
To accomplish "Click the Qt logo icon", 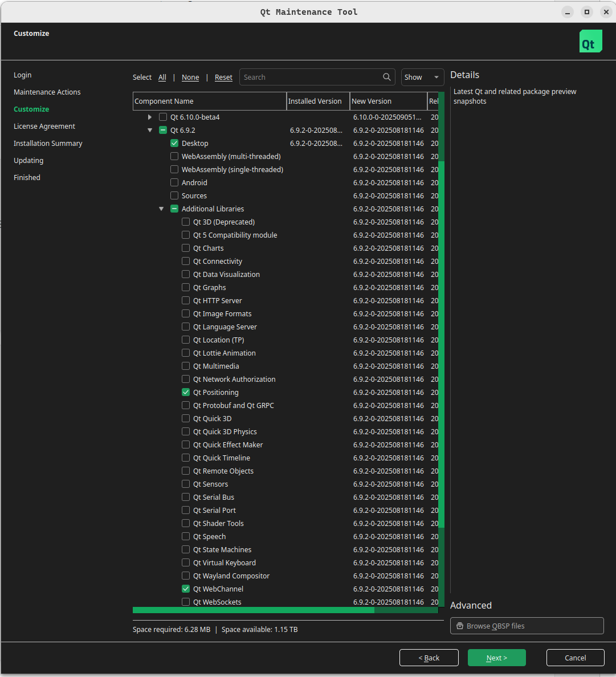I will (x=590, y=41).
